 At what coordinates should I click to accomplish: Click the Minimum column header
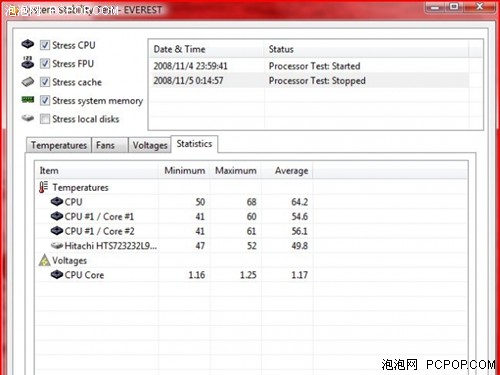184,171
